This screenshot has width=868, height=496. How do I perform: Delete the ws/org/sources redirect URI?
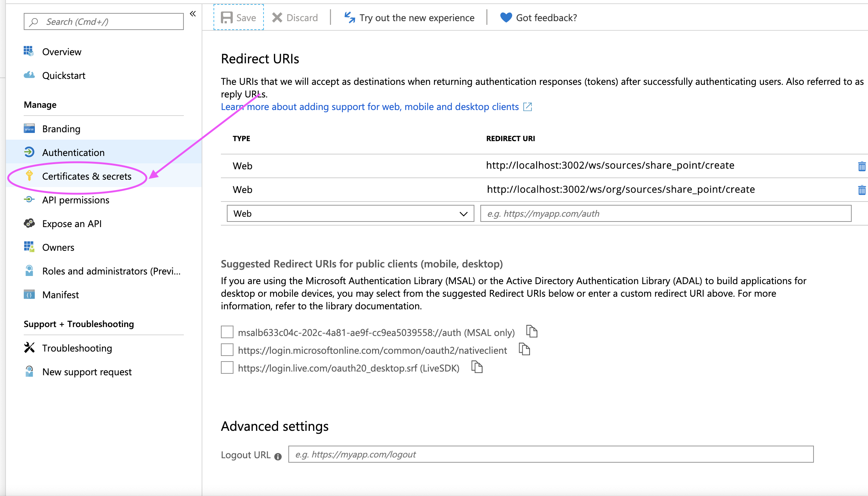pos(862,190)
